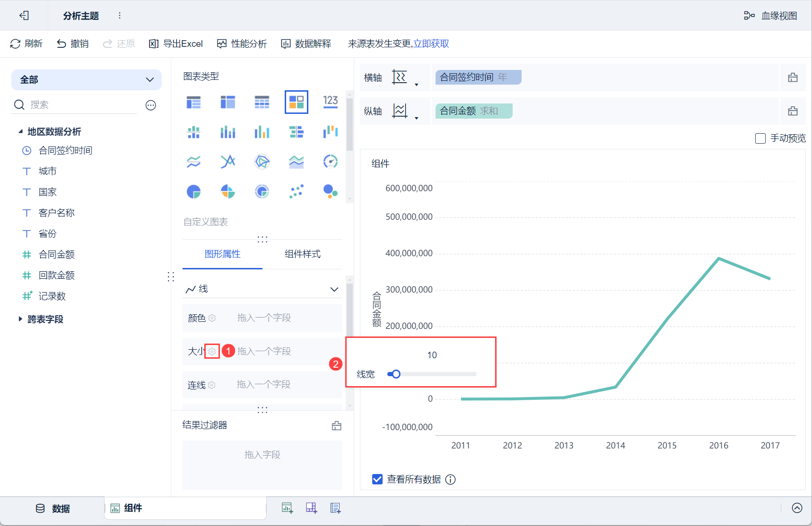Choose the partitioned column chart type
Screen dimensions: 812x526
pos(194,132)
